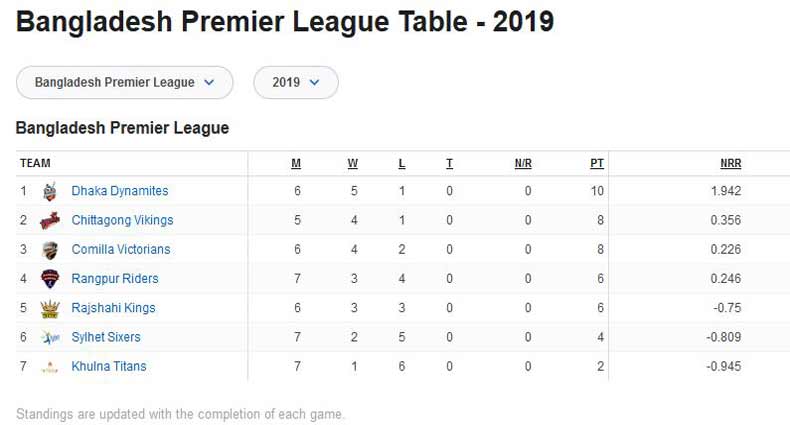Visit the Khulna Titans team page

[x=109, y=367]
